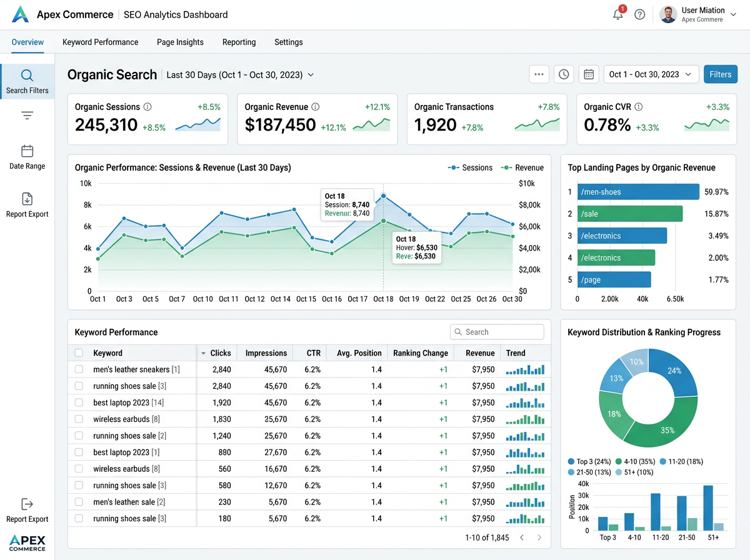750x560 pixels.
Task: Open the /page landing page bar
Action: [614, 280]
